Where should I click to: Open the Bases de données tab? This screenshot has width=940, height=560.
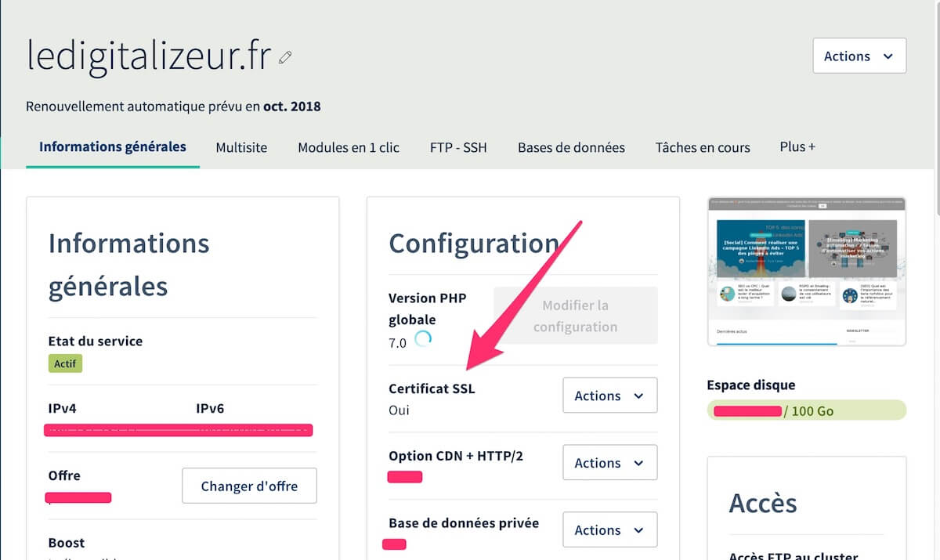[570, 146]
